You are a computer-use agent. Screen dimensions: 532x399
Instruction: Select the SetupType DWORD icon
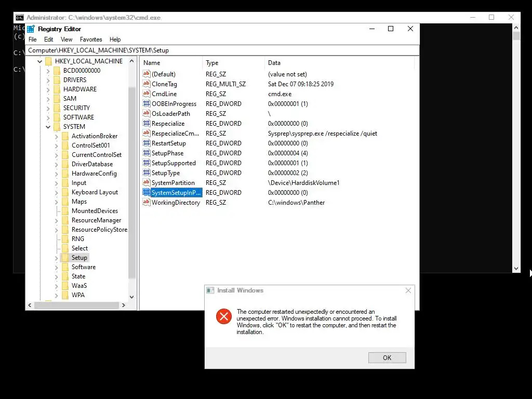click(x=146, y=172)
